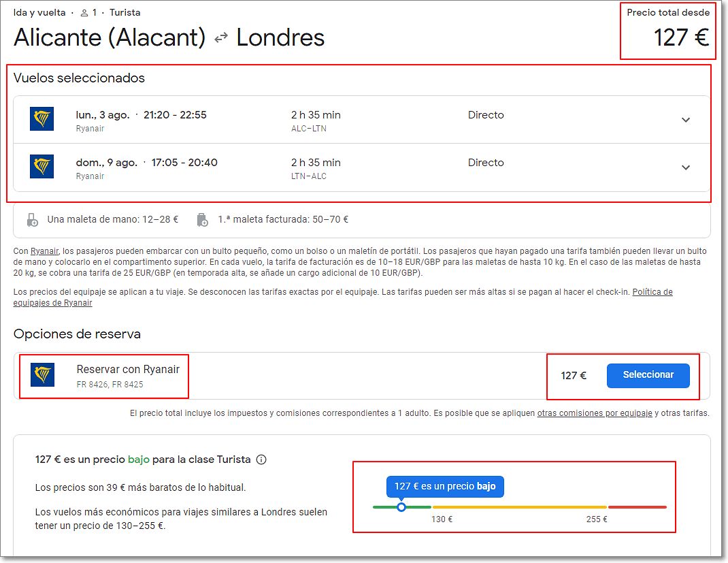This screenshot has height=563, width=728.
Task: Click the '127 € es un precio bajo' tooltip
Action: pyautogui.click(x=445, y=486)
